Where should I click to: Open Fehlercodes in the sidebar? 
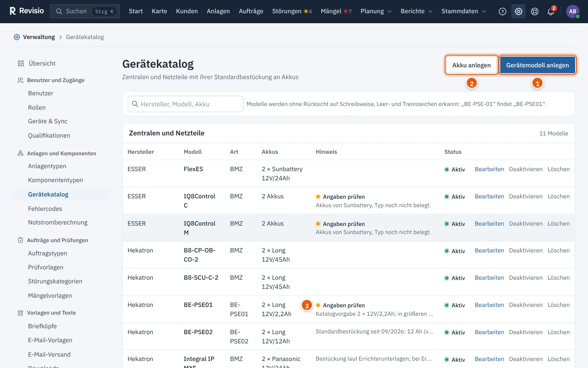pyautogui.click(x=45, y=209)
